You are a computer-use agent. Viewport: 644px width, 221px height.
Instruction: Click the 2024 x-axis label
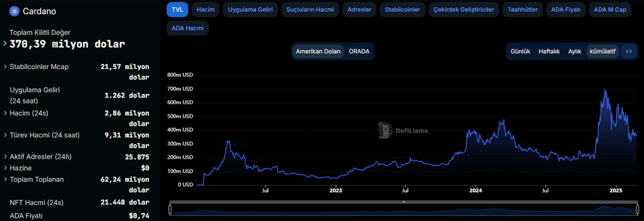click(x=475, y=190)
